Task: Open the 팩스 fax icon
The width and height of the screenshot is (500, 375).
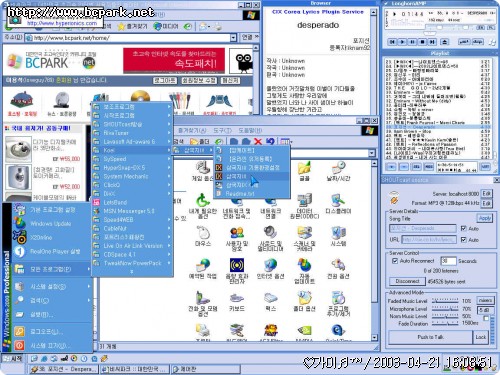Action: pyautogui.click(x=270, y=302)
